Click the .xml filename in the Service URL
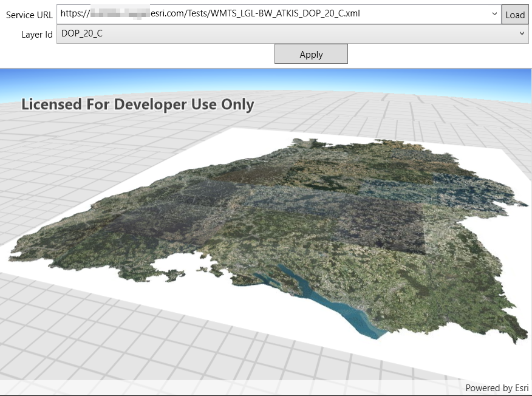This screenshot has height=396, width=532. coord(285,14)
